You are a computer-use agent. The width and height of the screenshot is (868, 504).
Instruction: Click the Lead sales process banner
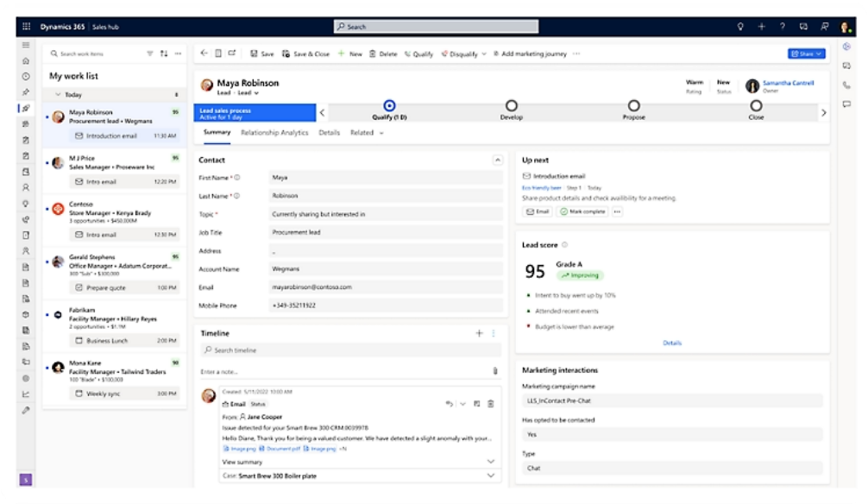(255, 113)
